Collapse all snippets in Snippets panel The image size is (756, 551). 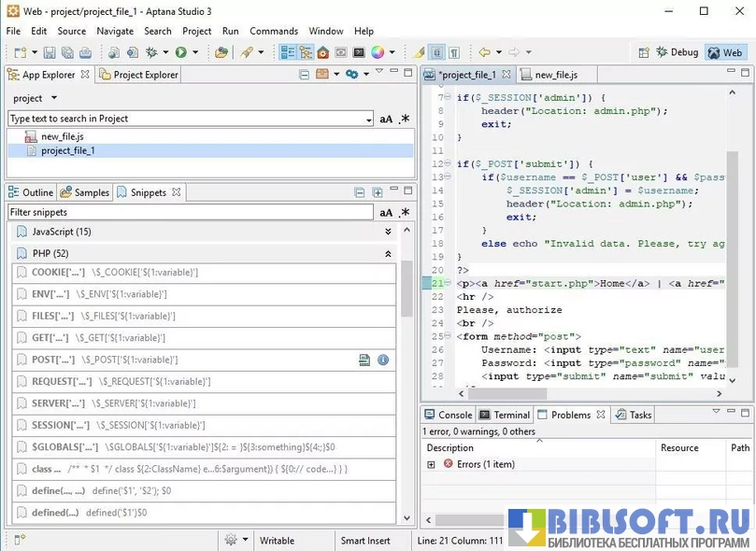coord(360,193)
